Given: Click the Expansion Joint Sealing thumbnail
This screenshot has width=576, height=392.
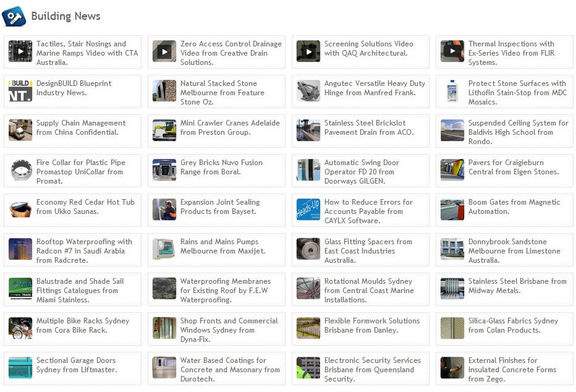Looking at the screenshot, I should [x=164, y=210].
